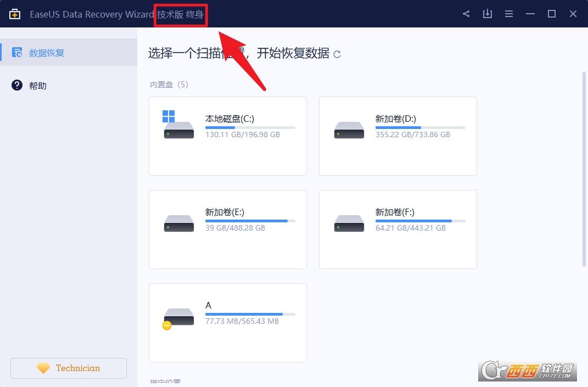Select the 本地磁盘(C:) drive card
Viewport: 588px width, 387px height.
click(x=228, y=136)
